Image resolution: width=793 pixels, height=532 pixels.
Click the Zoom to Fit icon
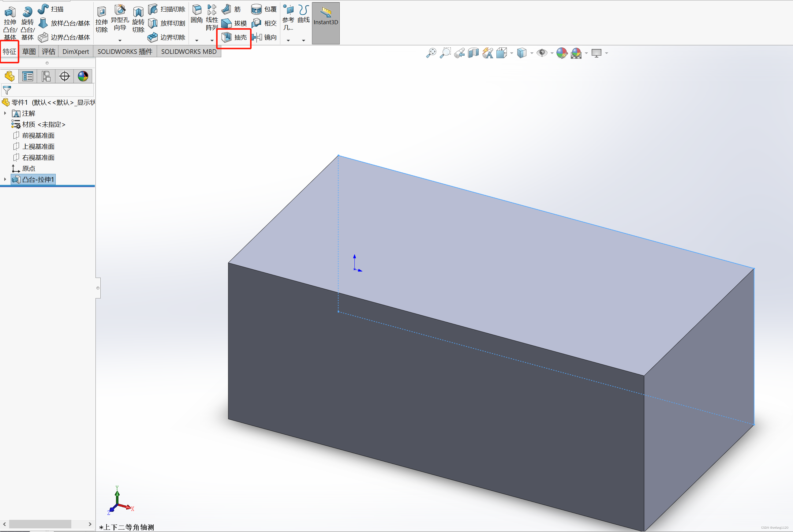432,53
